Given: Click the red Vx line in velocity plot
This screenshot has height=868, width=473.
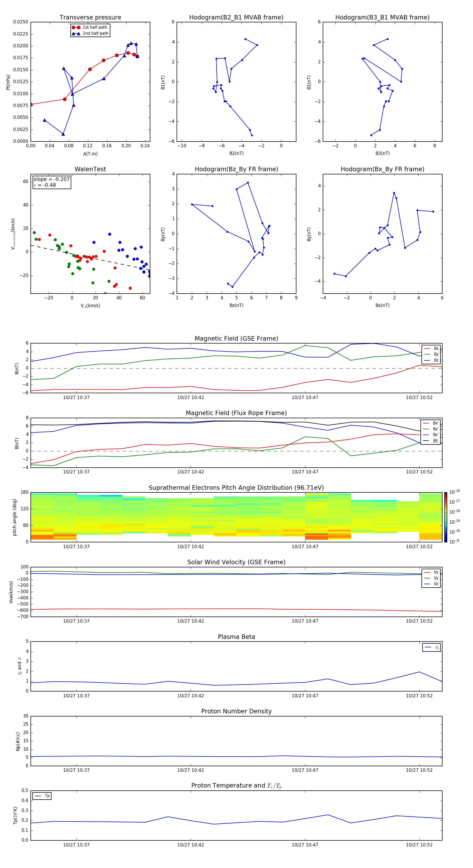Looking at the screenshot, I should (x=236, y=609).
